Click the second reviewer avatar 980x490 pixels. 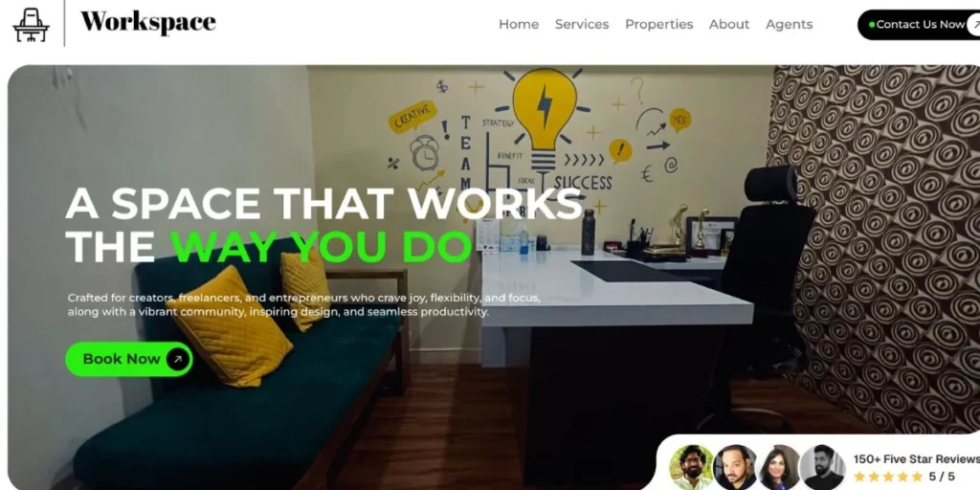click(735, 467)
